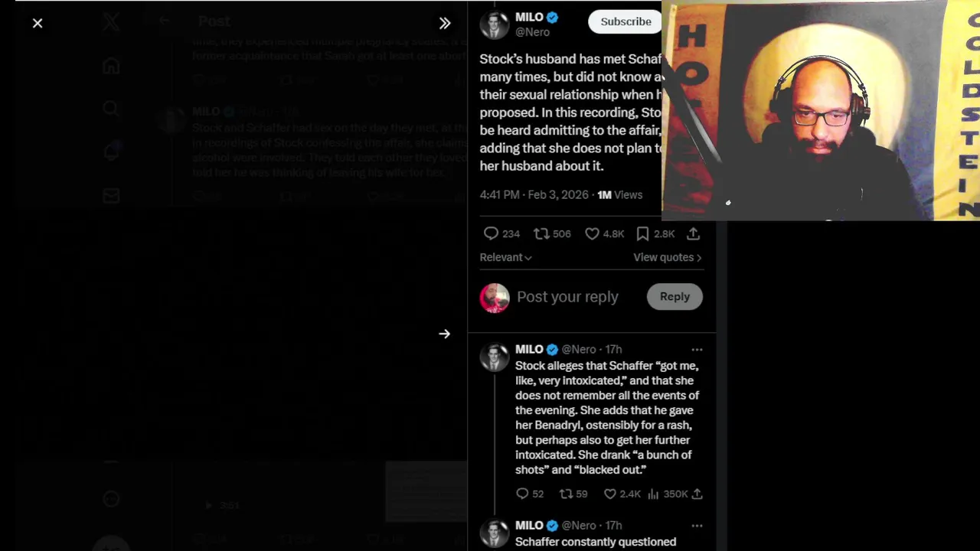Open replies on main post (234)
This screenshot has height=551, width=980.
(501, 233)
